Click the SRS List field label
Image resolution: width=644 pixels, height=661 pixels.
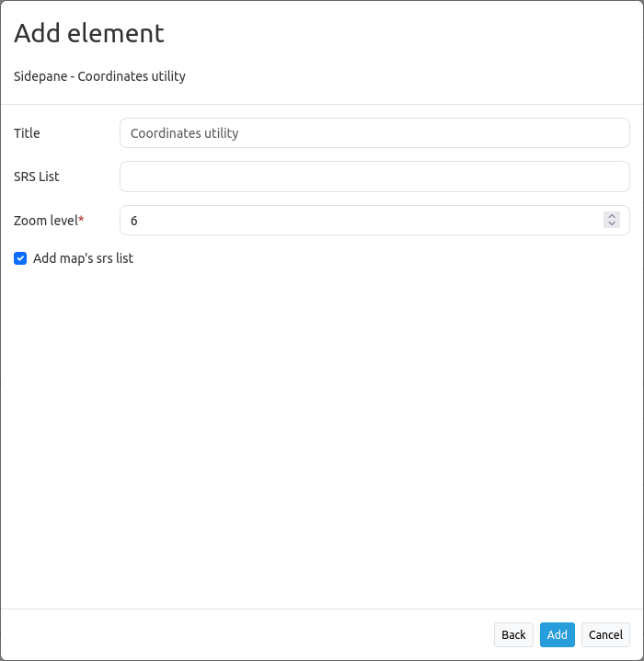[x=37, y=176]
